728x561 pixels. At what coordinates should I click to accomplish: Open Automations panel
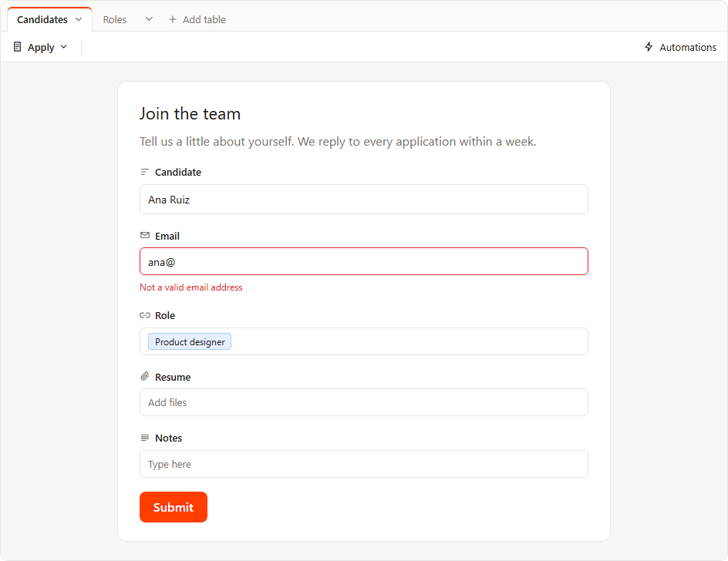680,47
